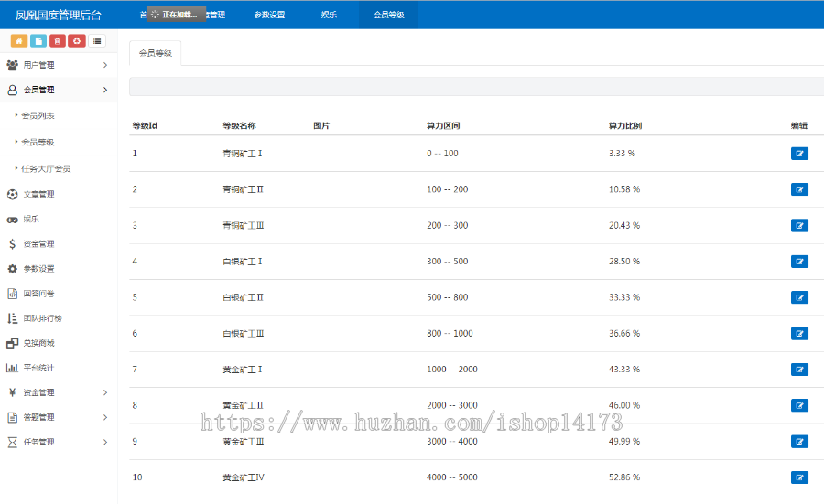This screenshot has height=504, width=824.
Task: Edit level row 2000 -- 3000
Action: (799, 405)
